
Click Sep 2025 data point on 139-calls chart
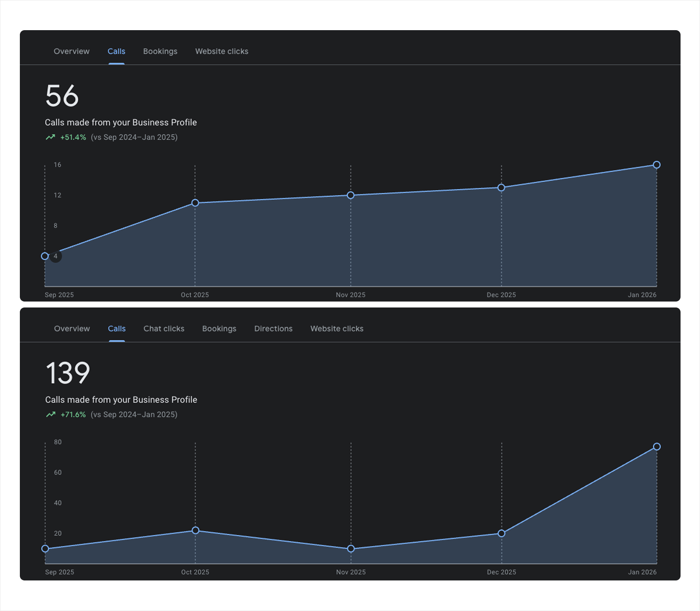click(45, 549)
